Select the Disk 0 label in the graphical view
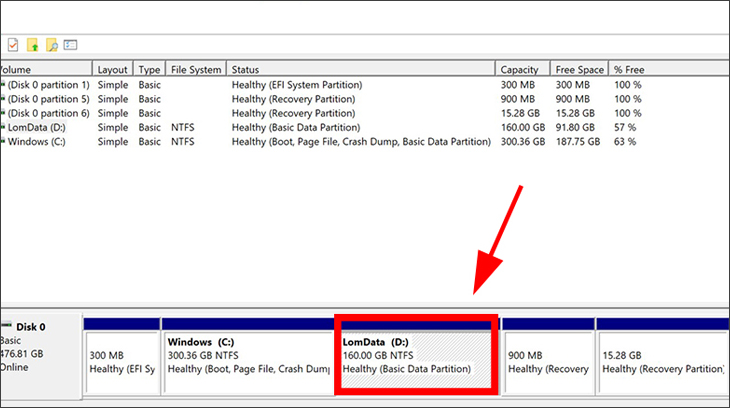This screenshot has width=730, height=408. tap(31, 327)
